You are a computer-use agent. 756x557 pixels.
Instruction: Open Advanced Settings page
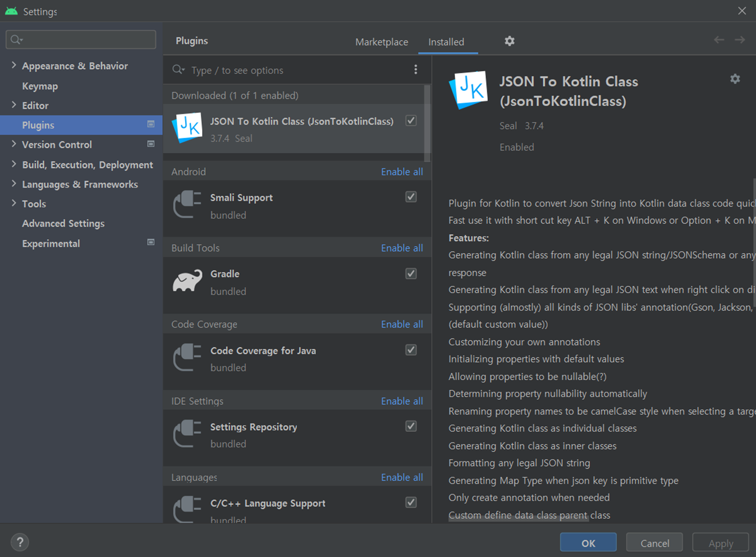pos(63,223)
